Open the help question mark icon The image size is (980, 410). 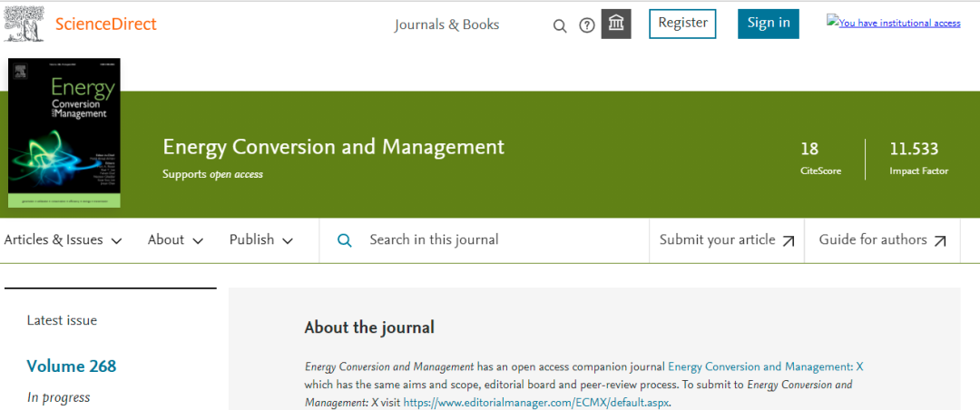587,25
